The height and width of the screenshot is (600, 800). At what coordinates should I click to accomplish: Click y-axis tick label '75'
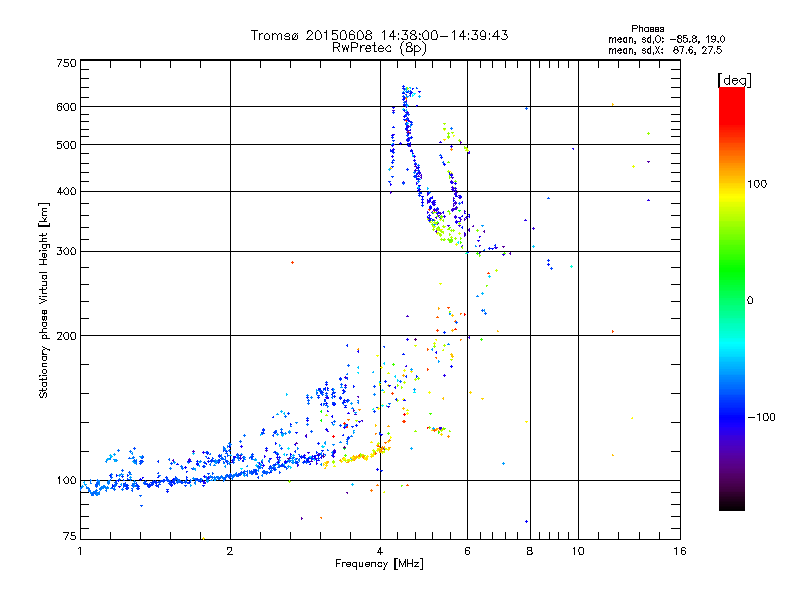point(70,536)
